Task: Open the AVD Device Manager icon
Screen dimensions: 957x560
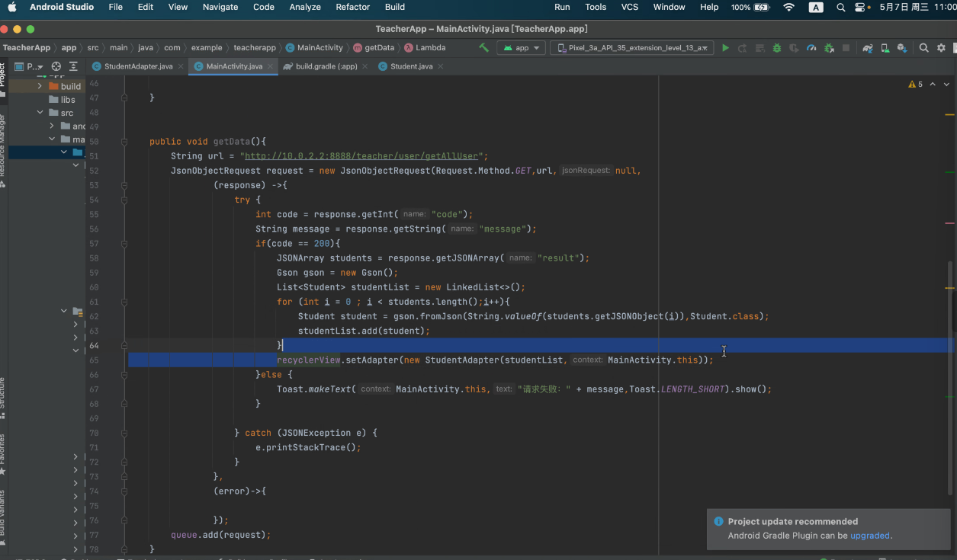Action: pyautogui.click(x=885, y=47)
